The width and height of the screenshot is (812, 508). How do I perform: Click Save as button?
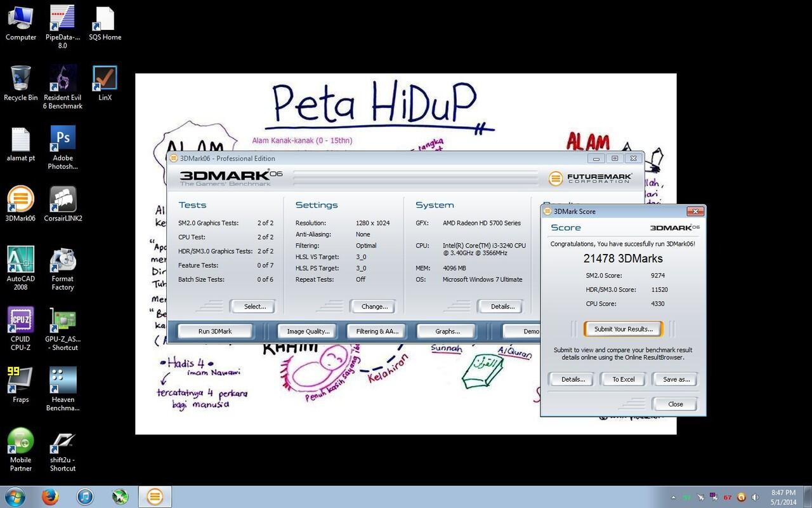[x=676, y=379]
